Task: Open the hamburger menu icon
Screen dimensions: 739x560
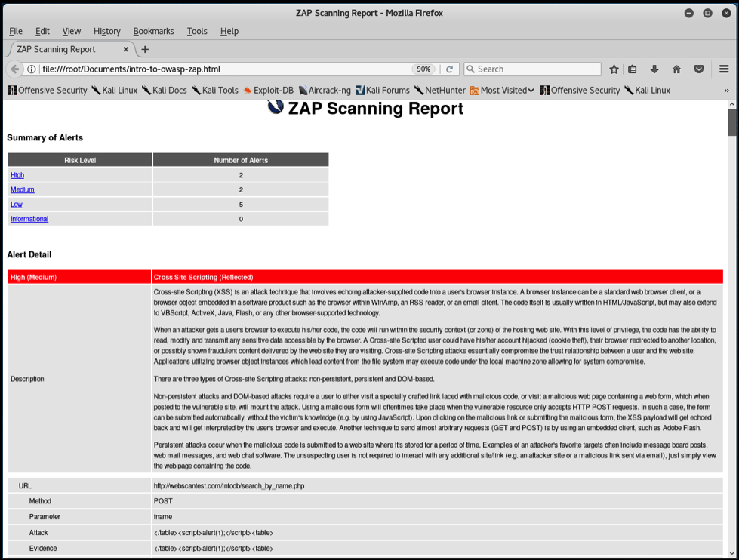Action: click(x=724, y=69)
